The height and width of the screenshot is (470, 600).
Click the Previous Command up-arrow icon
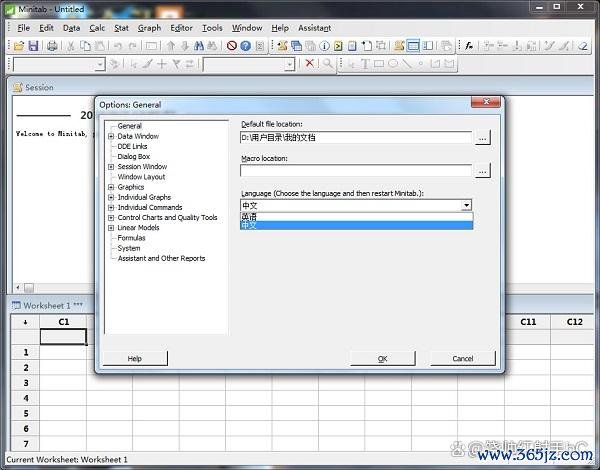[x=171, y=46]
